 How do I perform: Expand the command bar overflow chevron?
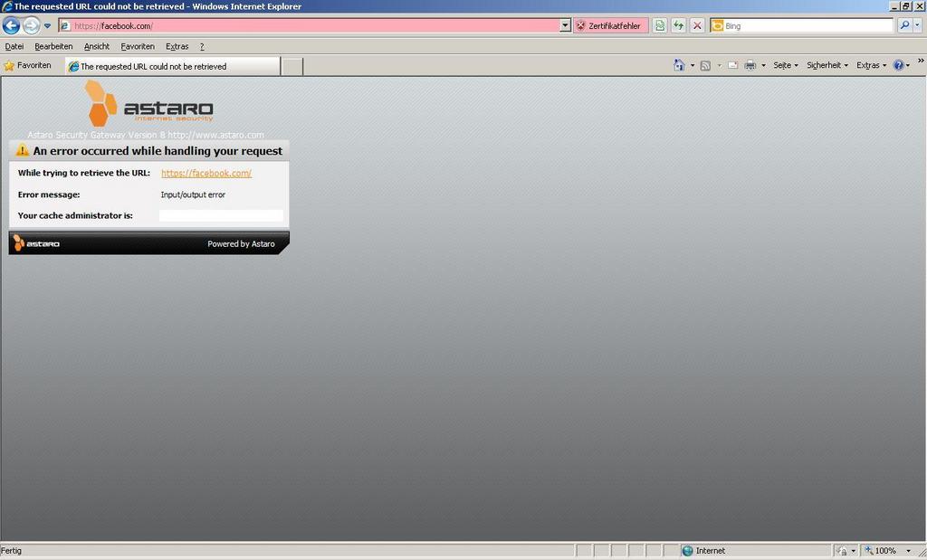[x=921, y=61]
